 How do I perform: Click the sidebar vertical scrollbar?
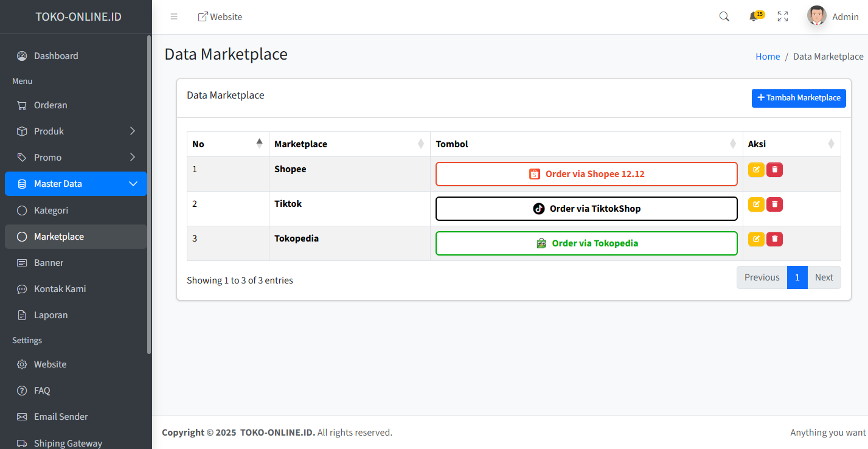[149, 195]
